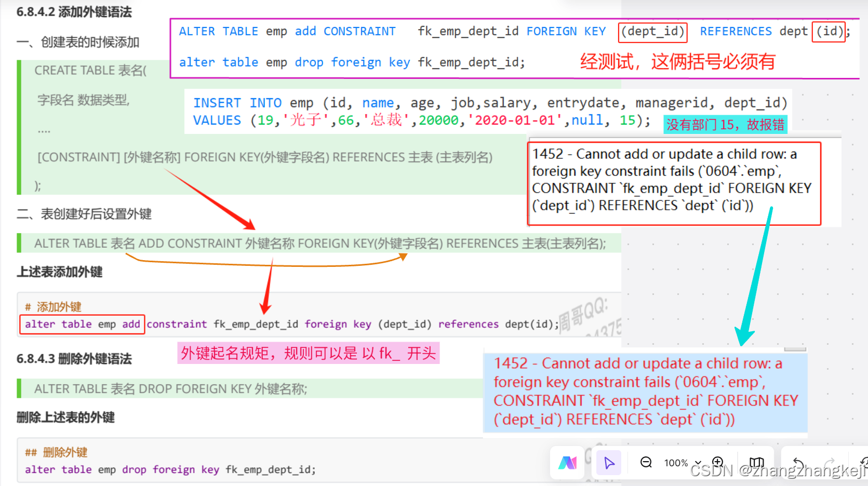Screen dimensions: 868x486
Task: Open the minimap view icon
Action: [x=757, y=462]
